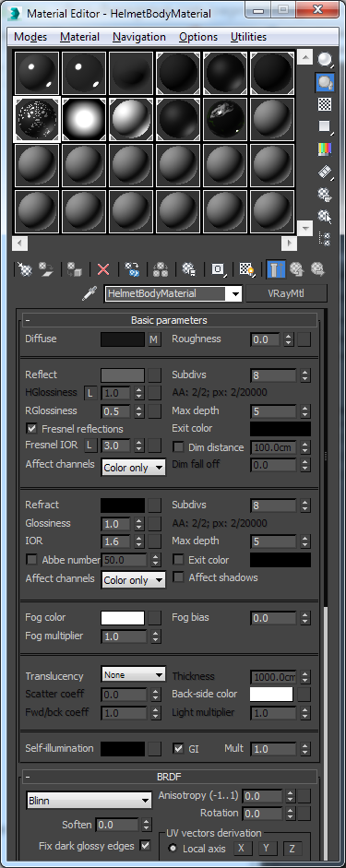Click the Reflect color swatch
Viewport: 346px width, 868px height.
point(123,375)
